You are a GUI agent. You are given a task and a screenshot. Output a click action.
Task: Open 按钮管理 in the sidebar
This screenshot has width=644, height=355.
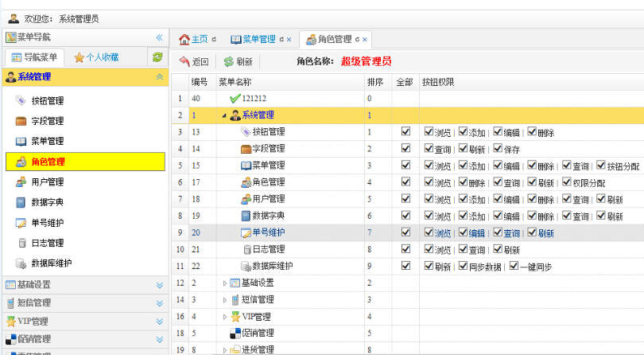pyautogui.click(x=48, y=101)
